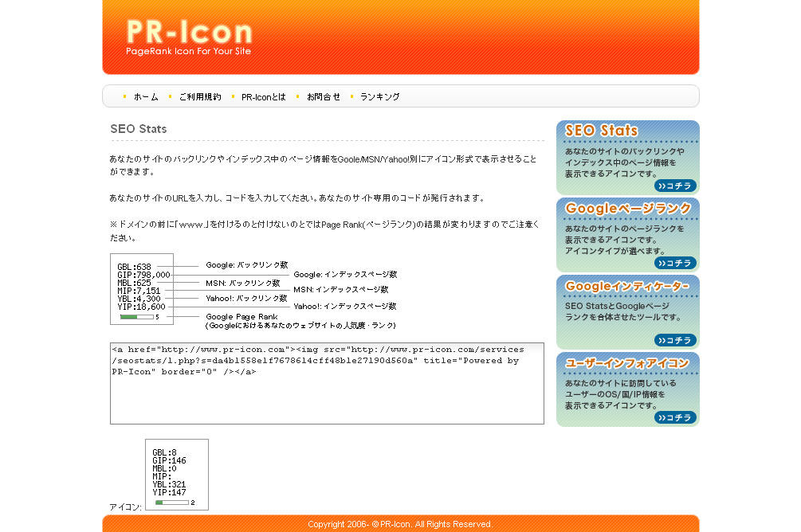This screenshot has height=532, width=801.
Task: Click the ユーザーインフォアイコン banner title
Action: (x=627, y=363)
